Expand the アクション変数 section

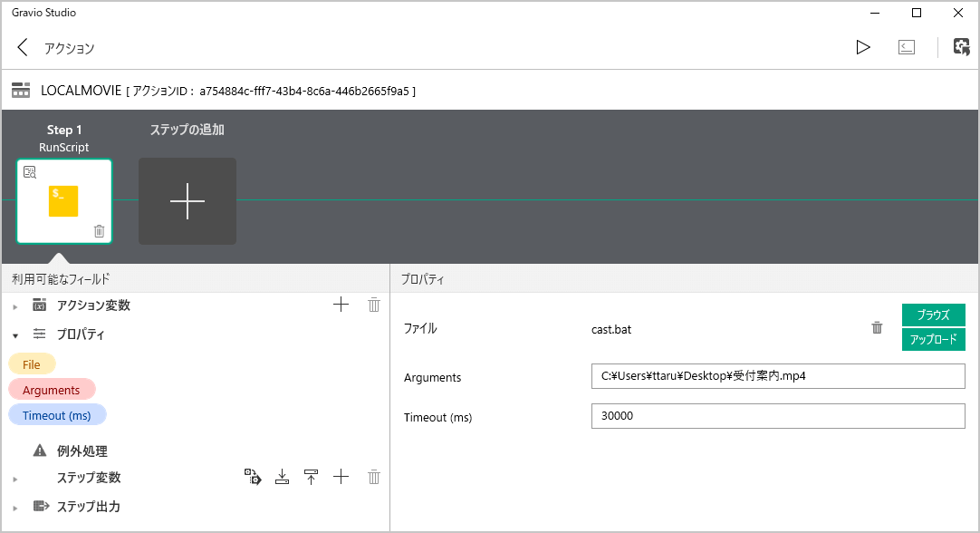(x=15, y=306)
